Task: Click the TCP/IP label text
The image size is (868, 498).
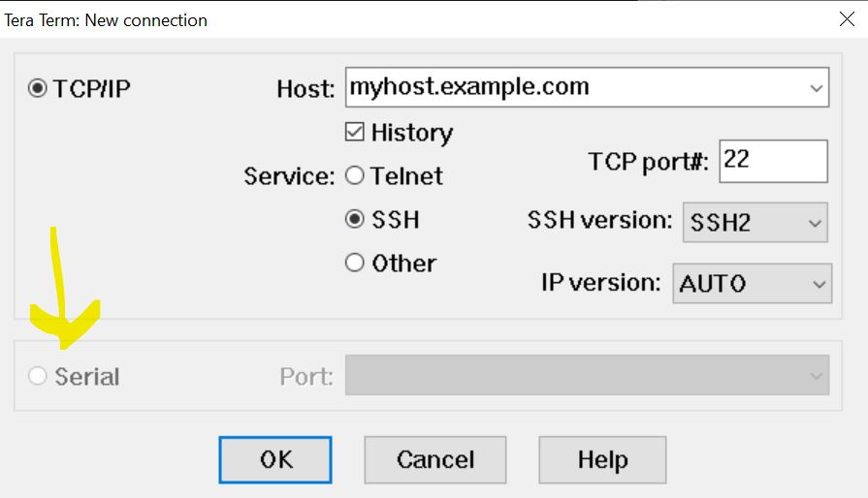Action: (x=92, y=88)
